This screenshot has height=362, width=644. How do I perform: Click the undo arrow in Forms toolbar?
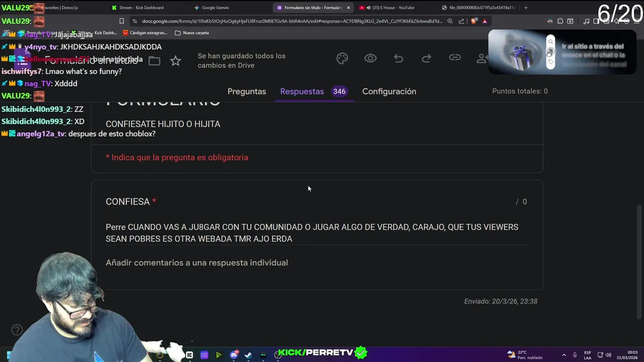pyautogui.click(x=398, y=59)
